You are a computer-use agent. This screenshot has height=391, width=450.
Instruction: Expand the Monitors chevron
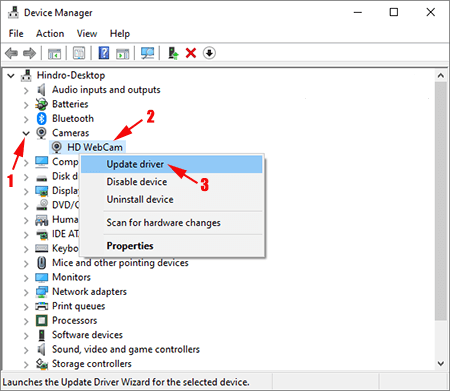point(26,278)
